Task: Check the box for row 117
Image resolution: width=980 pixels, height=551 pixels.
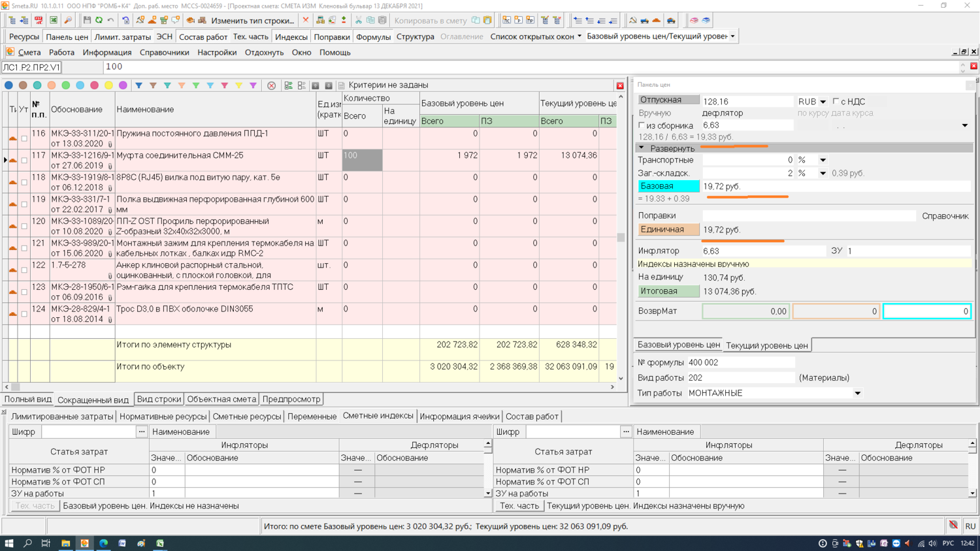Action: [x=24, y=160]
